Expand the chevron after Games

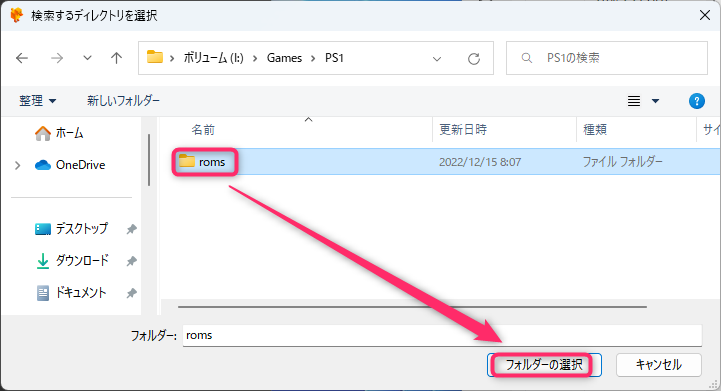[313, 58]
